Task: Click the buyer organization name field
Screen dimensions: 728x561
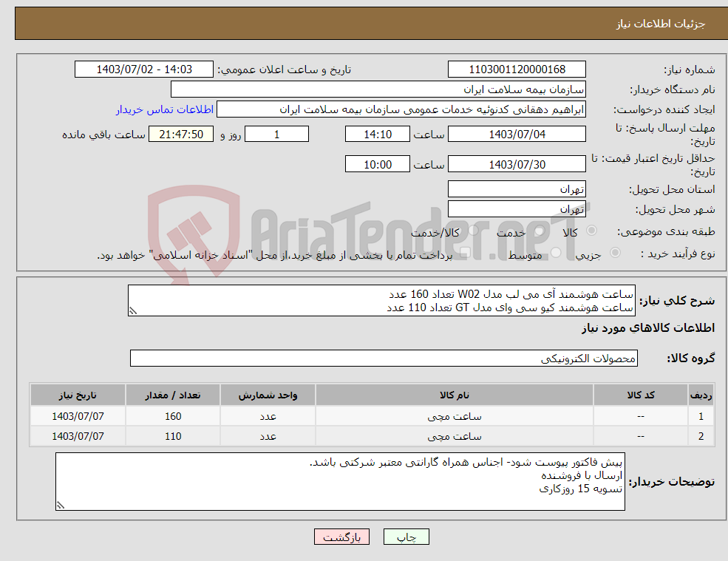Action: coord(378,89)
